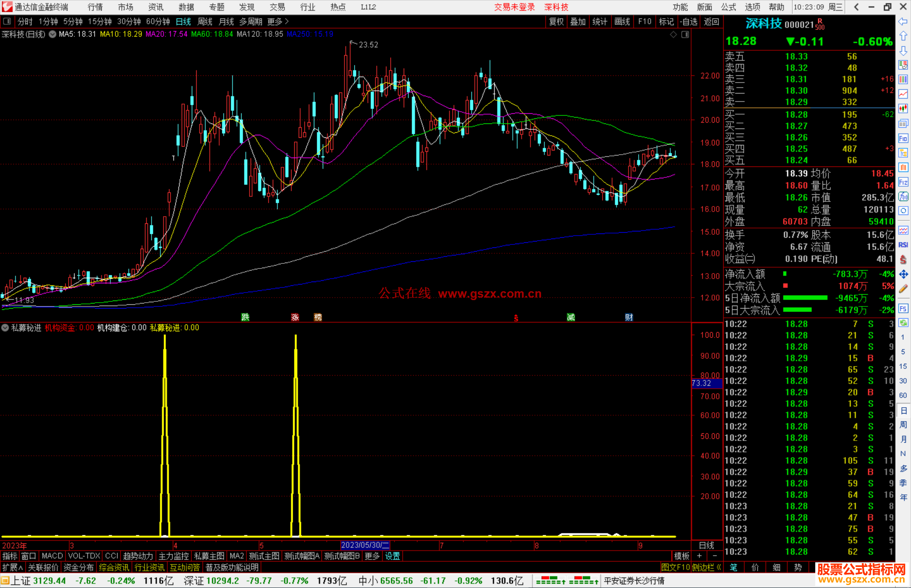The width and height of the screenshot is (911, 588).
Task: Click the back arrow in right sidebar
Action: pyautogui.click(x=903, y=21)
